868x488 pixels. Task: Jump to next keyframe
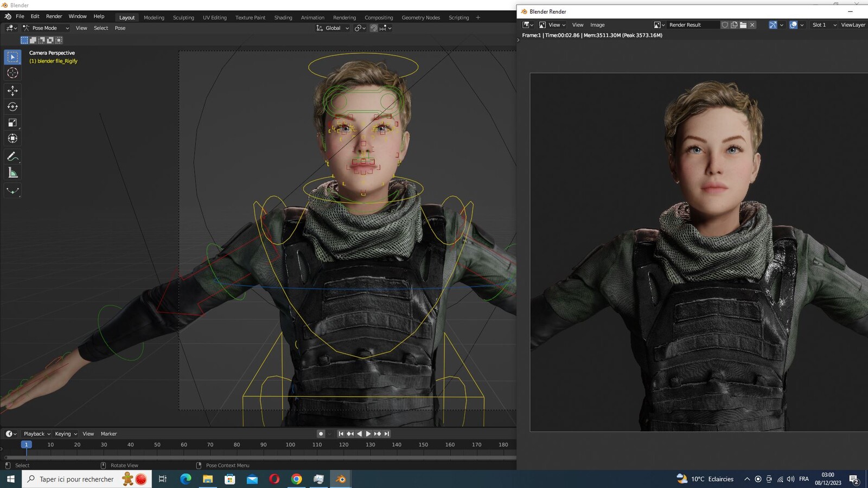(378, 434)
